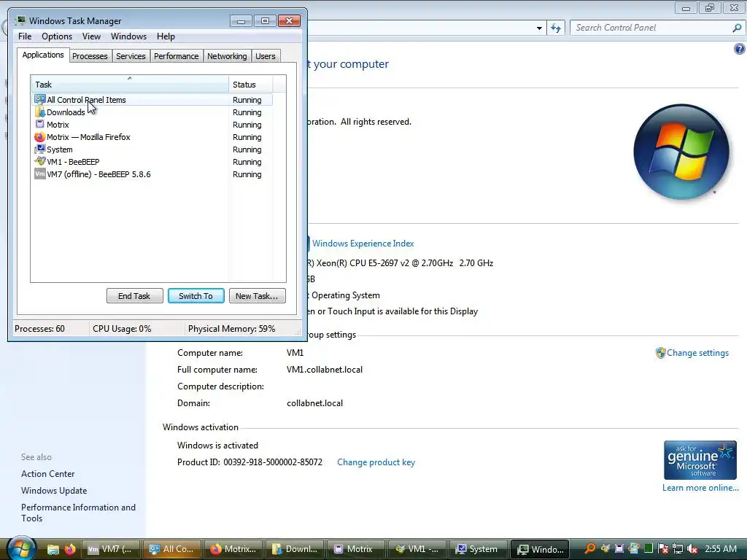Viewport: 747px width, 560px height.
Task: Switch to the Performance tab
Action: point(176,56)
